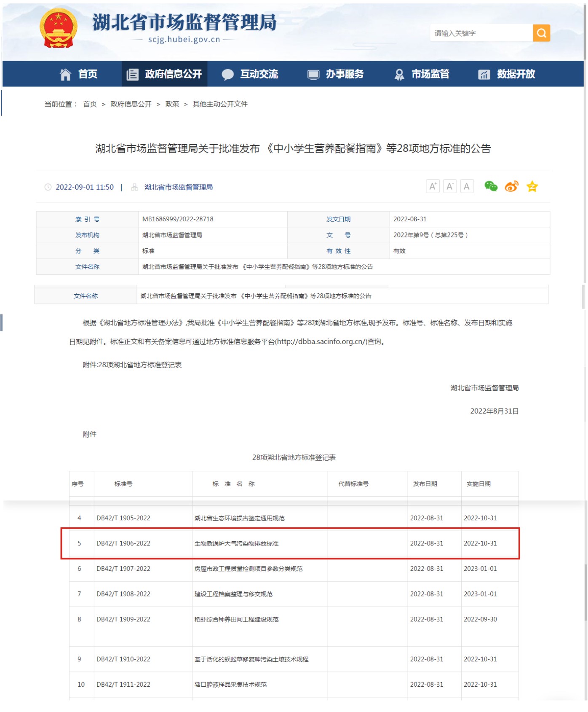The image size is (588, 712).
Task: Decrease font size with A- button
Action: coord(450,186)
